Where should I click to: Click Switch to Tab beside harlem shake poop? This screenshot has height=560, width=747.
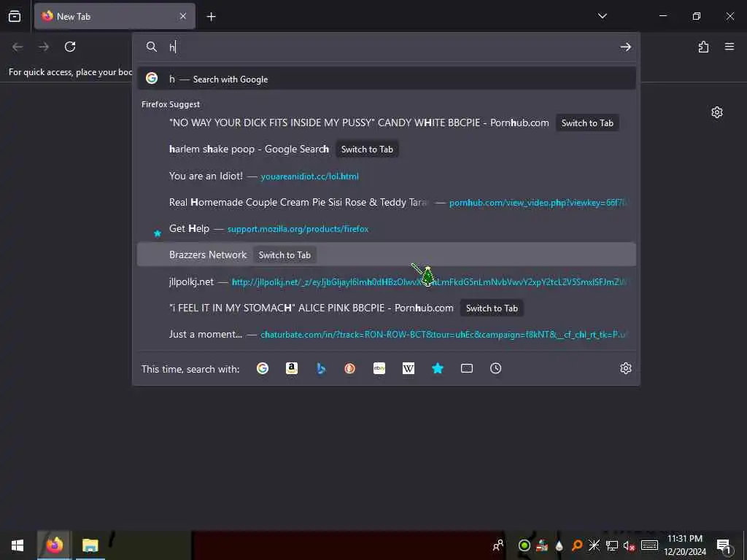click(x=367, y=149)
